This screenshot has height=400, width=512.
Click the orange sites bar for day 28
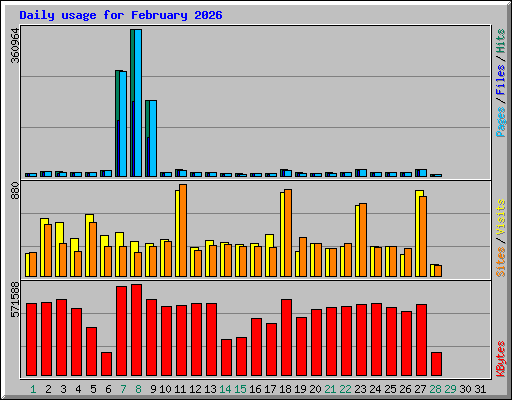[x=438, y=271]
